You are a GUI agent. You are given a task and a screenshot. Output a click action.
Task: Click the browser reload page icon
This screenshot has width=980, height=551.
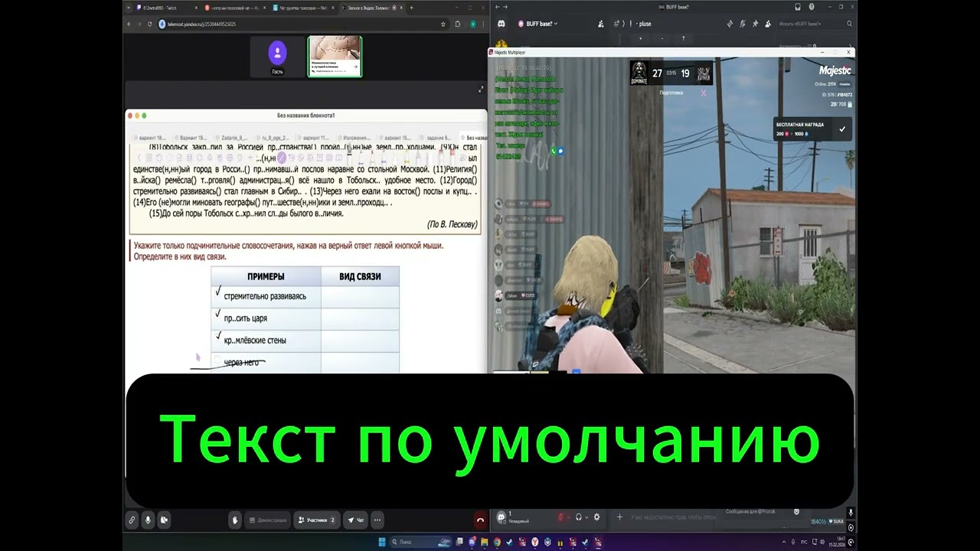coord(150,24)
